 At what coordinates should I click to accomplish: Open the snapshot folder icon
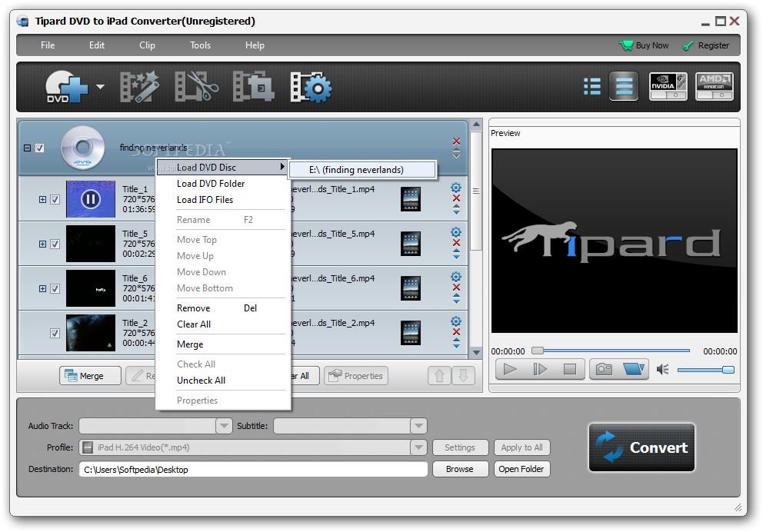634,370
